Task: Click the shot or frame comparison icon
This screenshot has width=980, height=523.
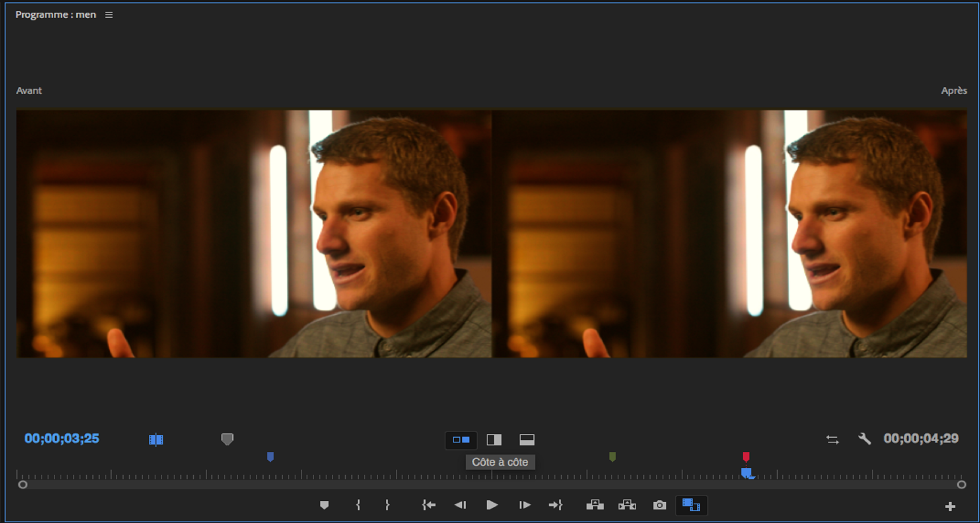Action: coord(156,439)
